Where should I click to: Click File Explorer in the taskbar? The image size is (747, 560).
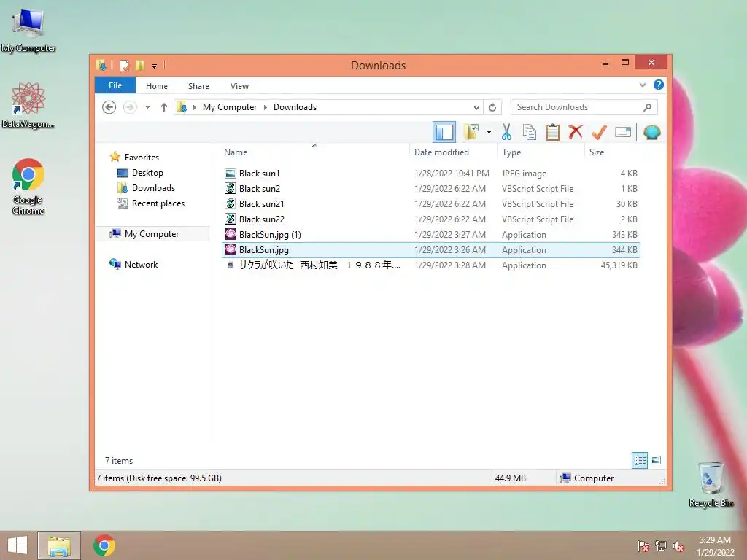[59, 545]
